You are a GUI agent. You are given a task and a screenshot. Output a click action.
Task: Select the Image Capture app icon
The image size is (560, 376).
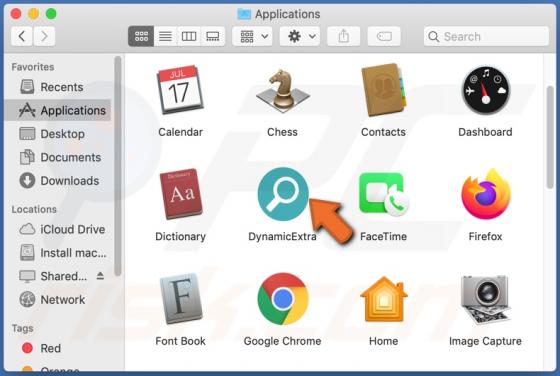485,299
